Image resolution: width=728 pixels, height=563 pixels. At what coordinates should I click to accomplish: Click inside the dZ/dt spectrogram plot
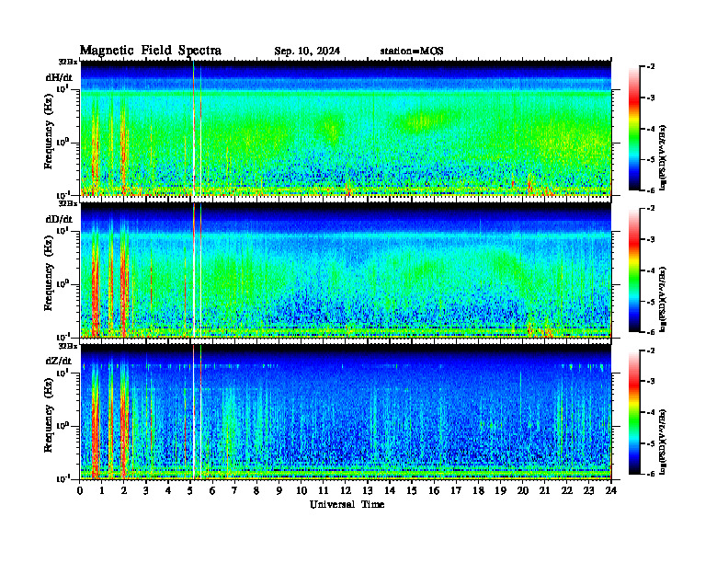coord(346,412)
